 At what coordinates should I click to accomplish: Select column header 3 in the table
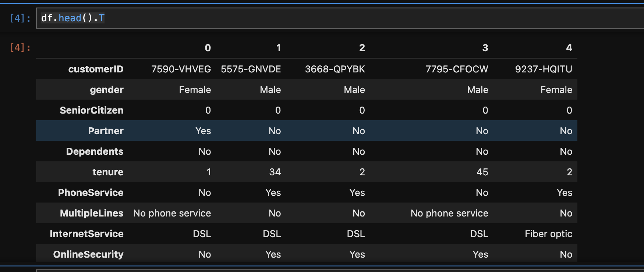point(485,48)
